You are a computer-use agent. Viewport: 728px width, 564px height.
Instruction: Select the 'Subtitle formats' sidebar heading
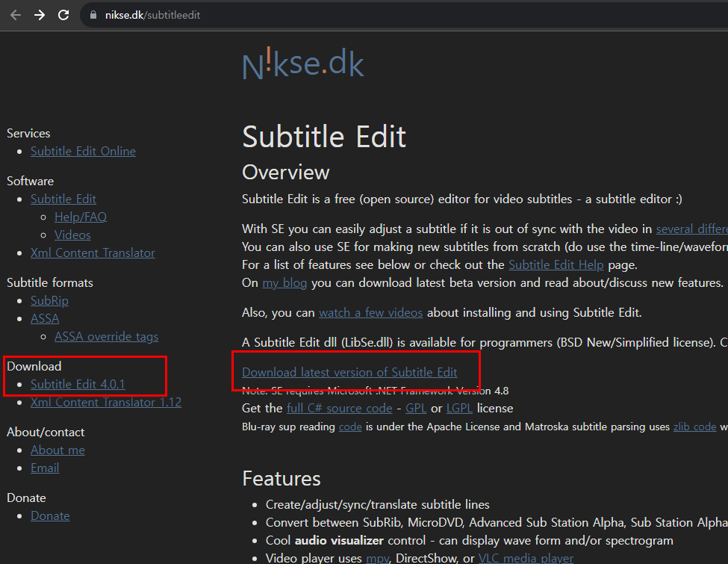(50, 283)
